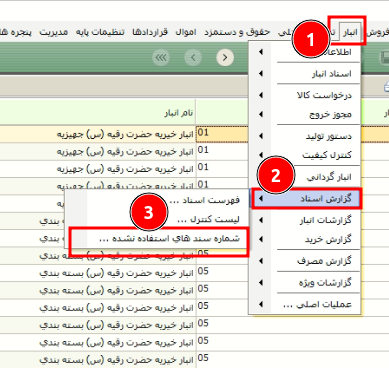Go to next record with right arrow button

pyautogui.click(x=225, y=58)
